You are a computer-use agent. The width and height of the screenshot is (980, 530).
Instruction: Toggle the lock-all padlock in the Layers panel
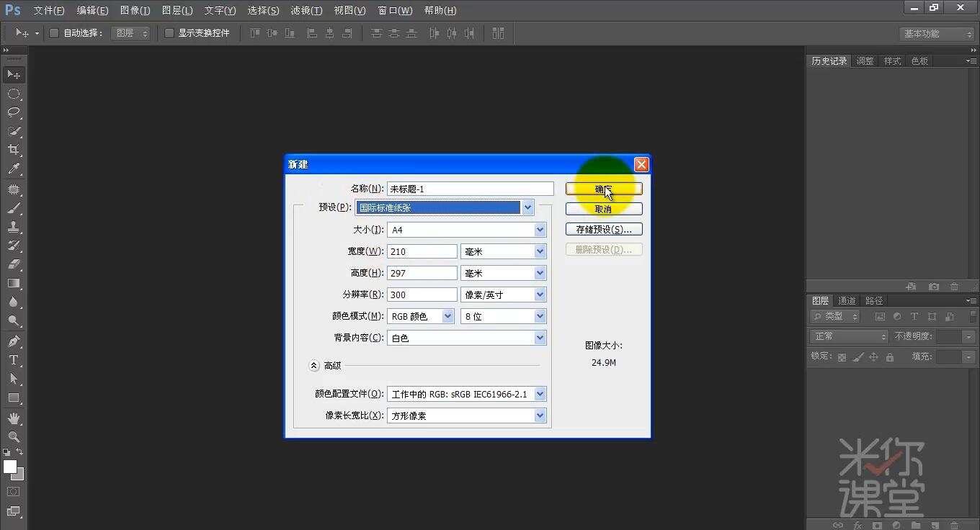[890, 356]
